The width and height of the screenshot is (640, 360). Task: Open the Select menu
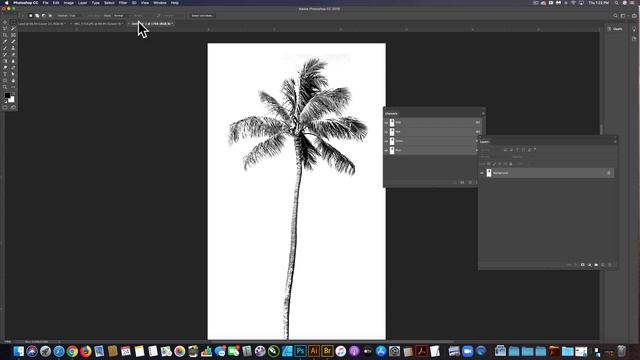[109, 3]
